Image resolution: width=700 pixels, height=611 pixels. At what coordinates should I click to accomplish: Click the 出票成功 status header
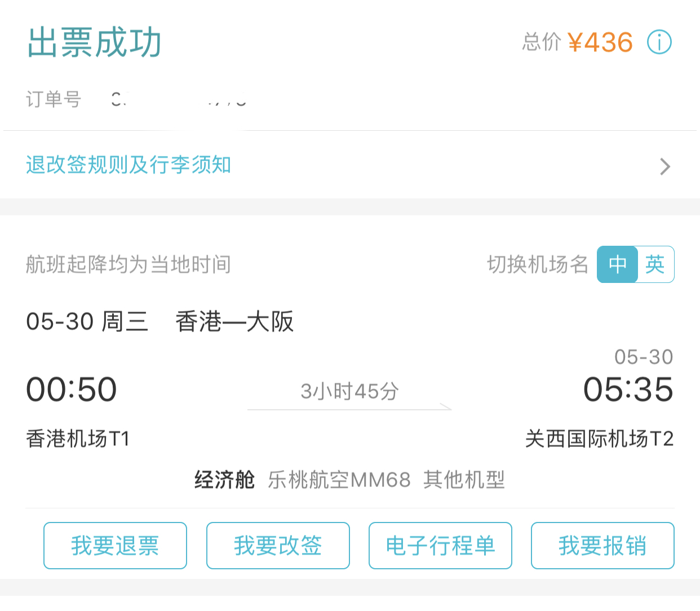pyautogui.click(x=94, y=42)
